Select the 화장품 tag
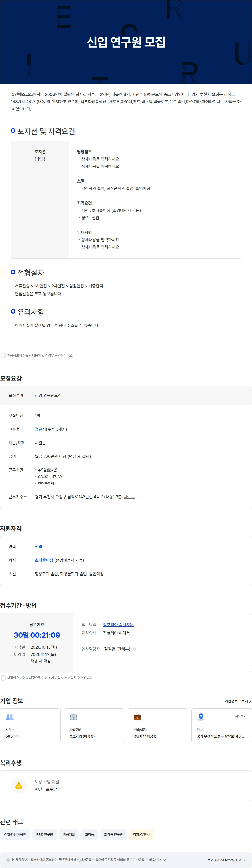252x868 pixels. pos(90,834)
